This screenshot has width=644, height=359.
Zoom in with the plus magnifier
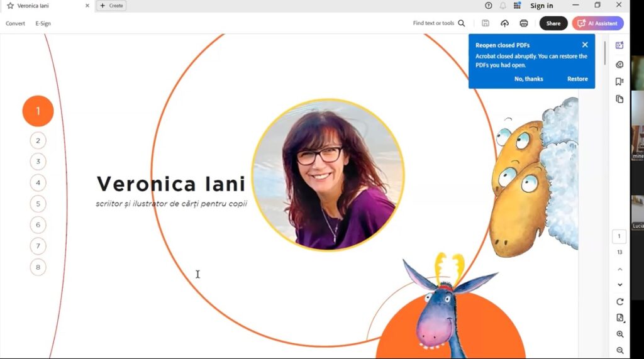[x=620, y=334]
